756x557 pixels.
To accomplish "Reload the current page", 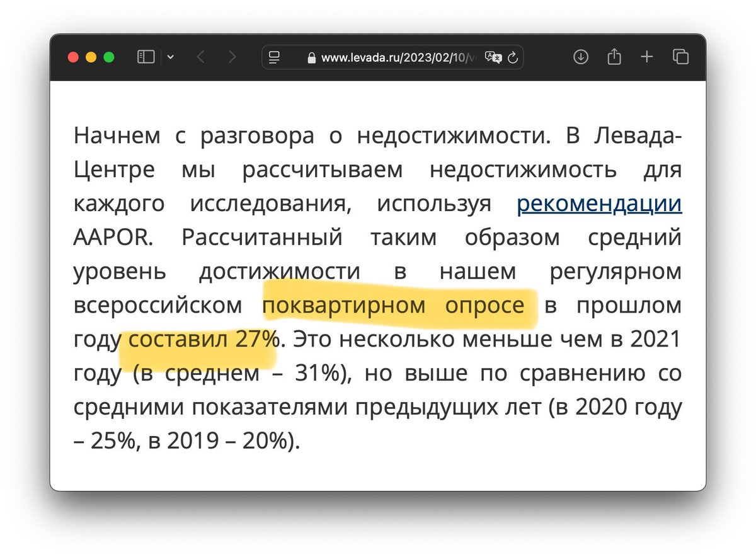I will (x=512, y=58).
